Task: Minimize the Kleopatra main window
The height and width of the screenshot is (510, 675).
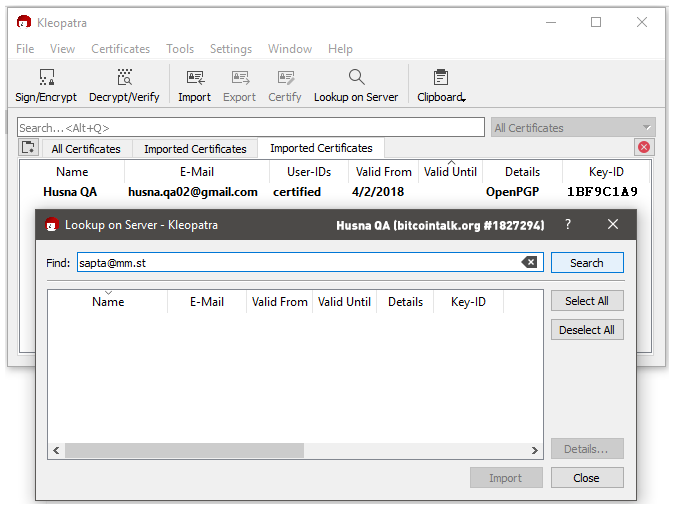Action: coord(551,22)
